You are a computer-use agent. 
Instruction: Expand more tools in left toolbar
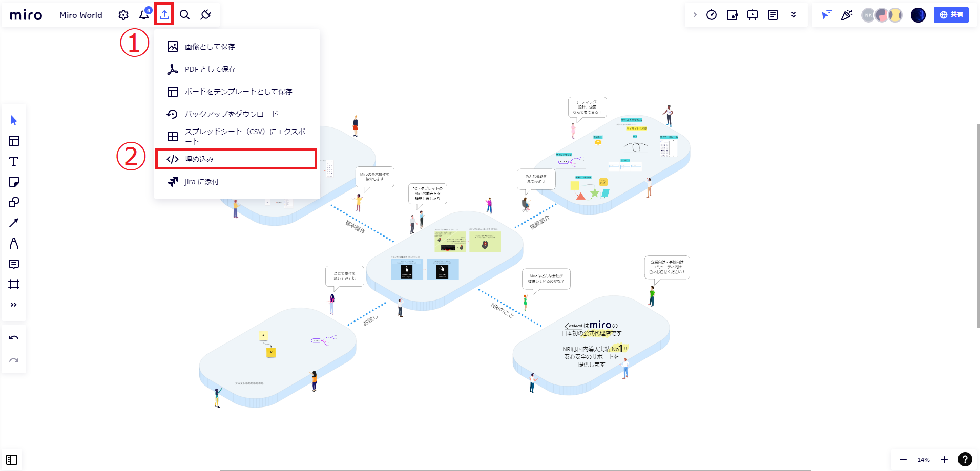point(14,305)
